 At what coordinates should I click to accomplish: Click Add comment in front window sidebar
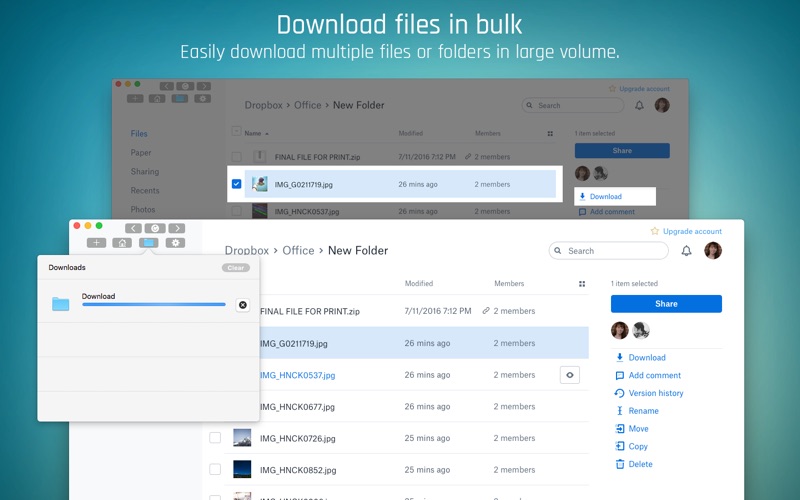(x=648, y=376)
